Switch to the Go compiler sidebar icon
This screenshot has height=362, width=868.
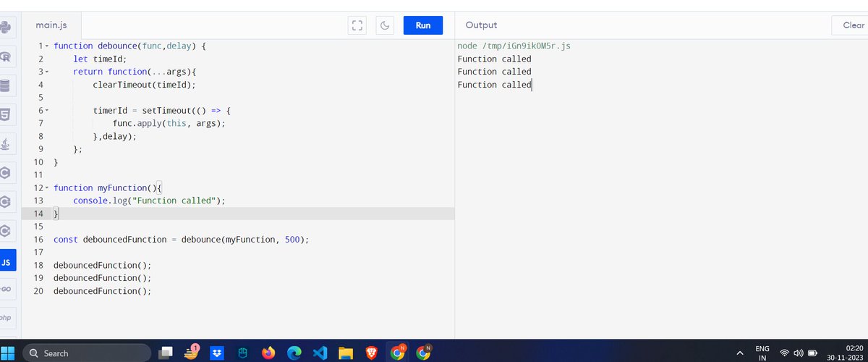(6, 289)
